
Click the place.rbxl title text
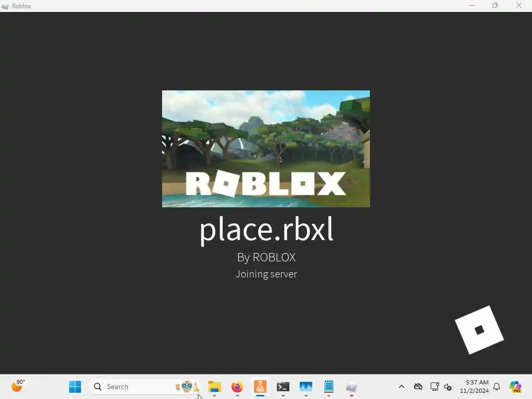pos(267,230)
